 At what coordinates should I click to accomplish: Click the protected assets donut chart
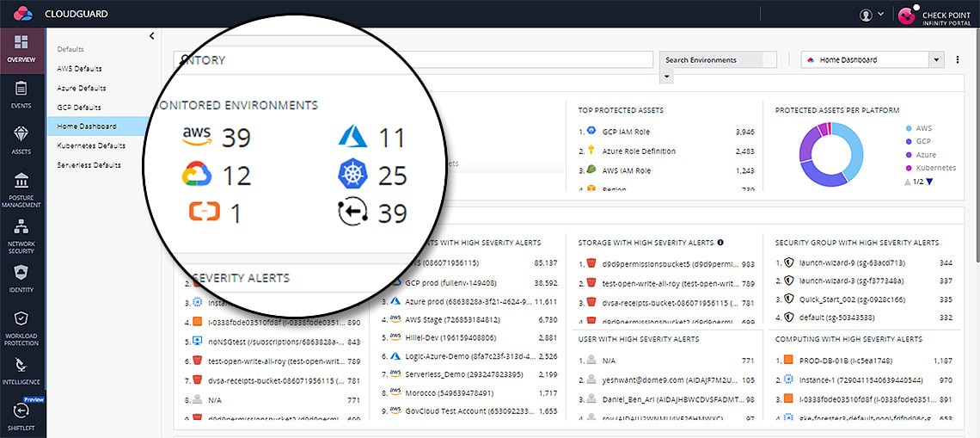[x=831, y=154]
